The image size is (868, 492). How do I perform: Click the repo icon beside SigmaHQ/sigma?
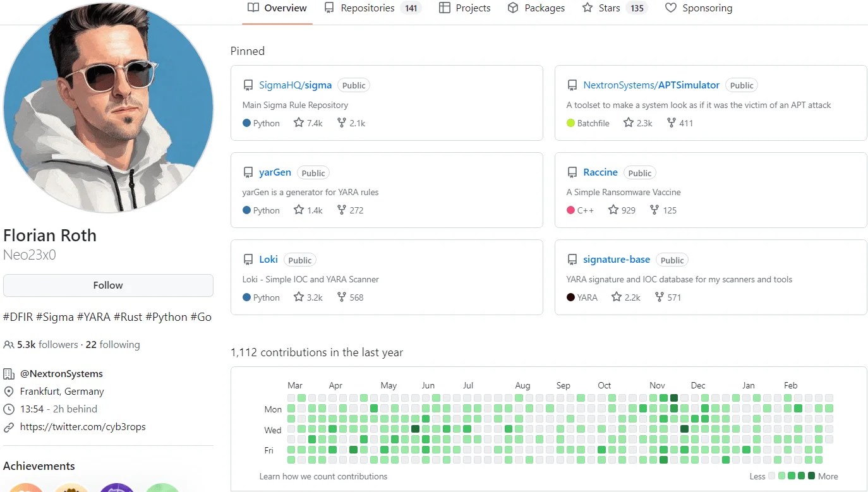tap(248, 85)
